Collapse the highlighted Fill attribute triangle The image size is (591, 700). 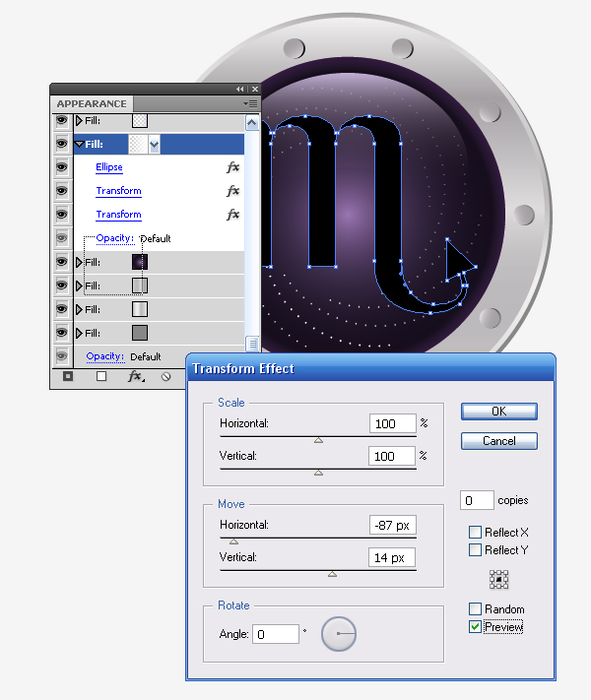[x=80, y=144]
